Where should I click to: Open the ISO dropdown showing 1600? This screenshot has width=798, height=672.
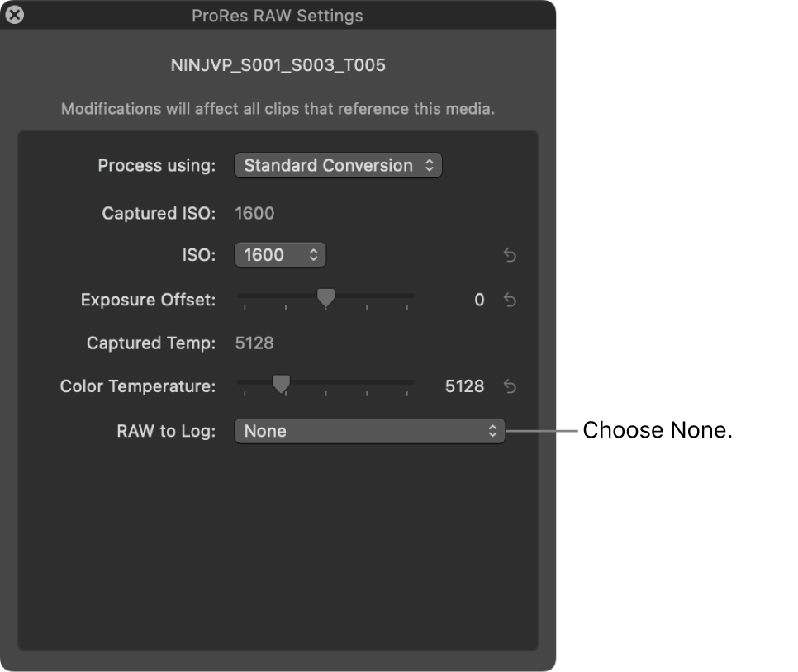click(281, 255)
